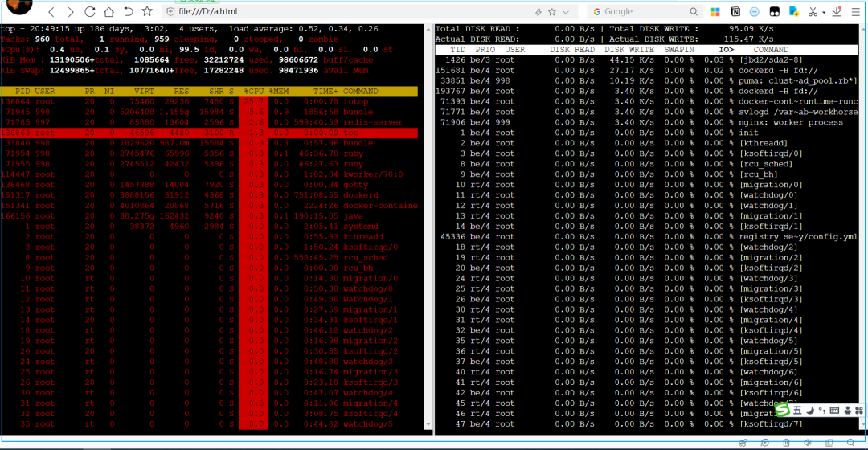
Task: Click the IO> column header in iotop
Action: 727,50
